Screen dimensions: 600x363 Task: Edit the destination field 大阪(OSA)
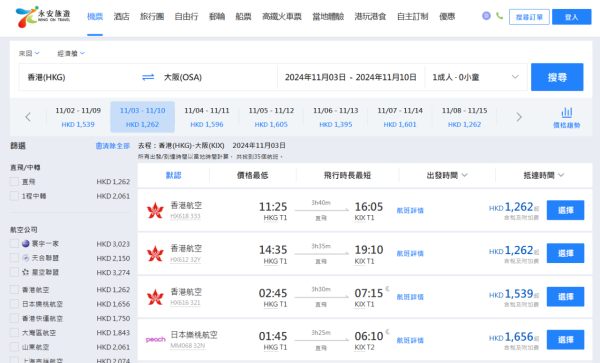click(x=217, y=77)
